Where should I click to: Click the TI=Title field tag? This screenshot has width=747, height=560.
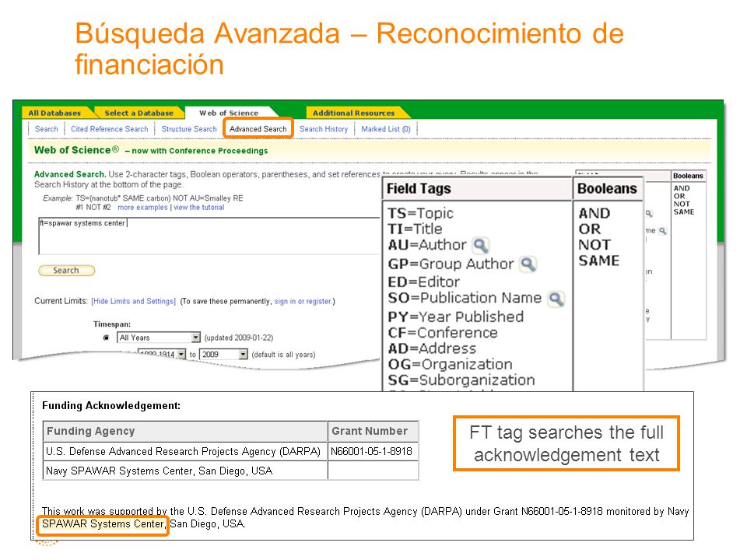(x=415, y=229)
